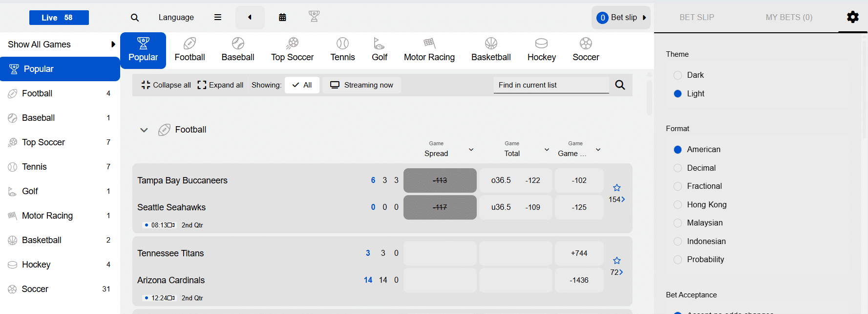Open Basketball in the left sidebar
The image size is (868, 314).
(60, 240)
